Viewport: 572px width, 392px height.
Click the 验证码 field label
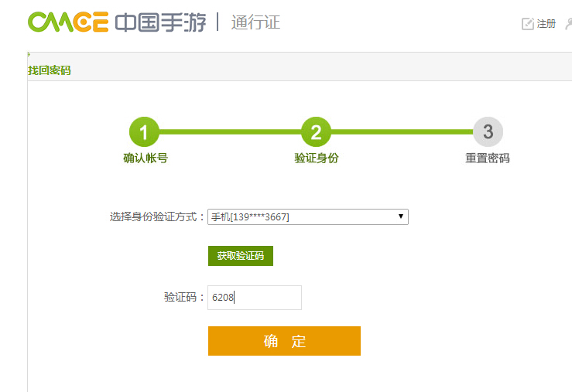(183, 297)
